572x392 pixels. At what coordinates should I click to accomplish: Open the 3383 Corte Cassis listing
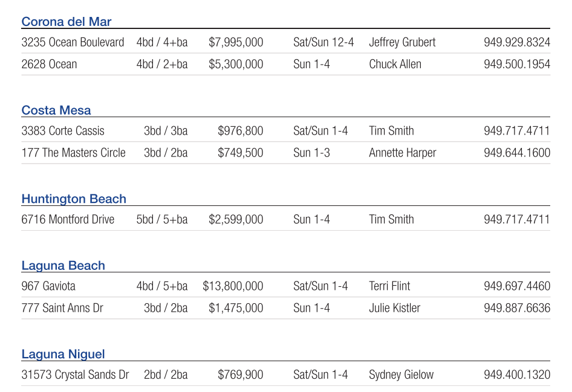(x=63, y=130)
